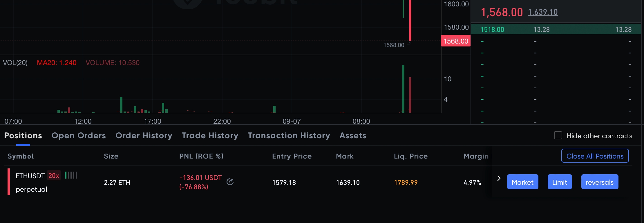Click the underlined 1,639.10 mark price
The image size is (644, 223).
543,12
